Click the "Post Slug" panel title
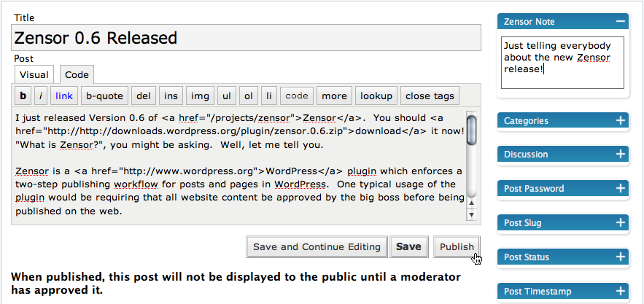 pyautogui.click(x=523, y=223)
